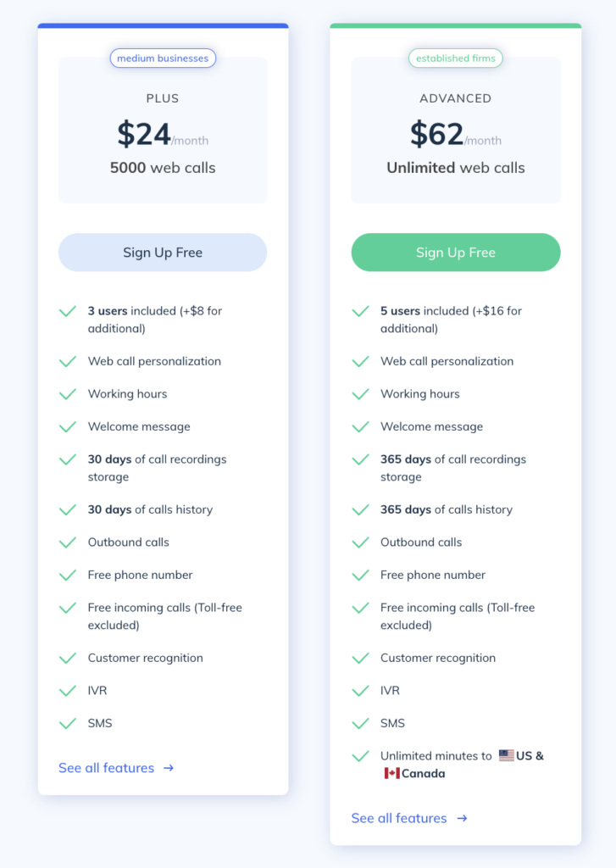Image resolution: width=616 pixels, height=868 pixels.
Task: Click the $24 price in Plus plan
Action: click(144, 134)
